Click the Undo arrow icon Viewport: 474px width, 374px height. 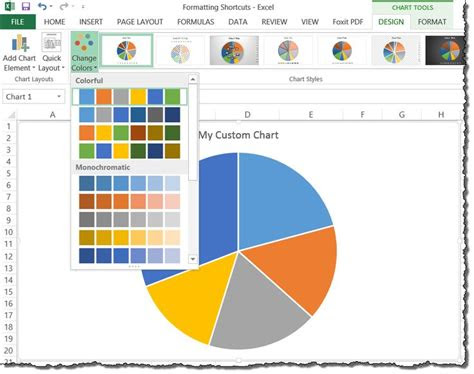(x=42, y=6)
